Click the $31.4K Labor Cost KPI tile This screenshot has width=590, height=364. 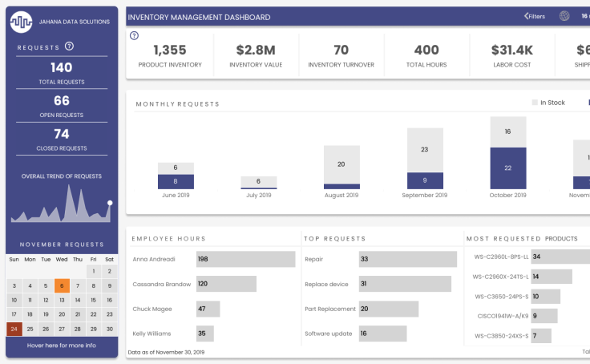[511, 55]
